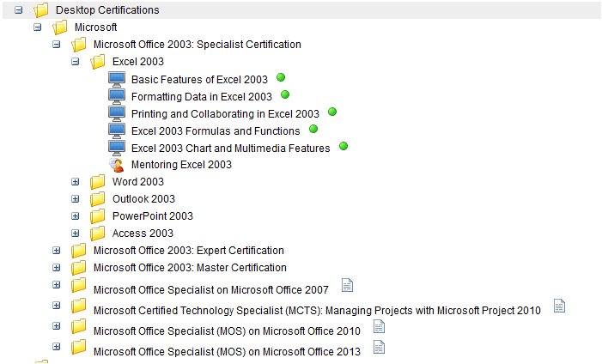Image resolution: width=602 pixels, height=364 pixels.
Task: Select the Desktop Certifications label
Action: 107,10
